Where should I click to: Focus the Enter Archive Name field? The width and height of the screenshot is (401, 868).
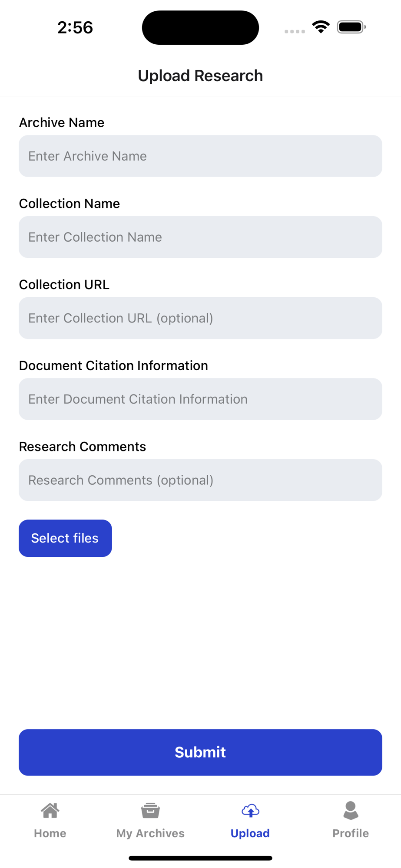[x=200, y=156]
